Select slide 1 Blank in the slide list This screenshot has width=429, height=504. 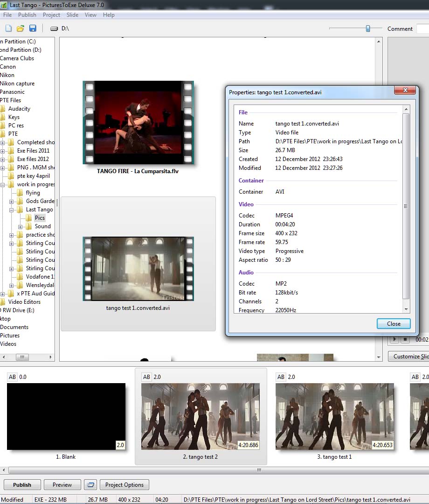coord(66,416)
